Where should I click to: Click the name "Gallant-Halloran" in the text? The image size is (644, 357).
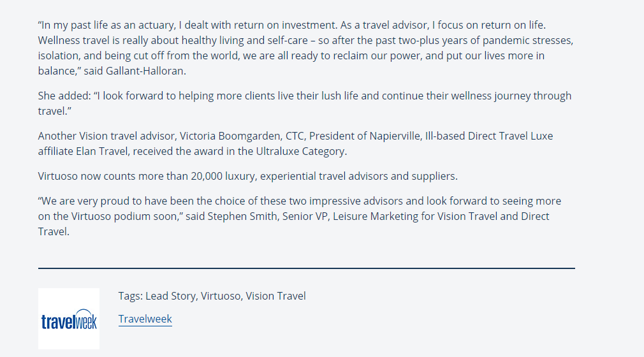click(145, 71)
